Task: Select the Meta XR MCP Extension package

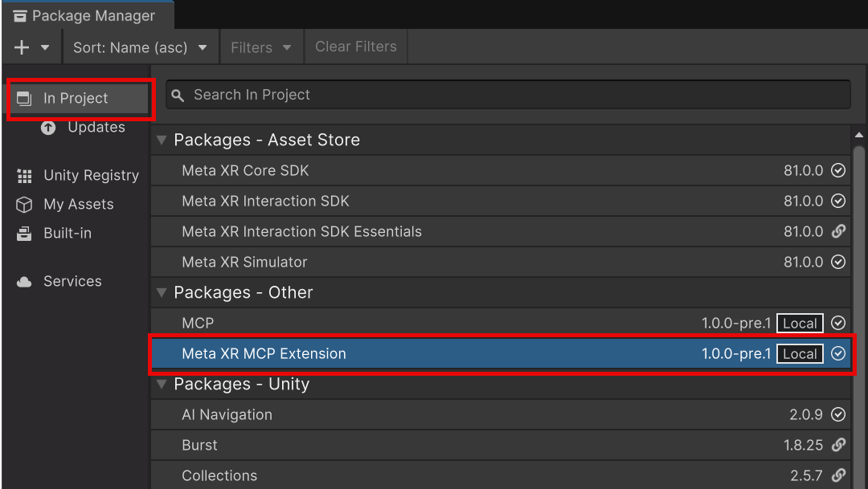Action: point(501,353)
